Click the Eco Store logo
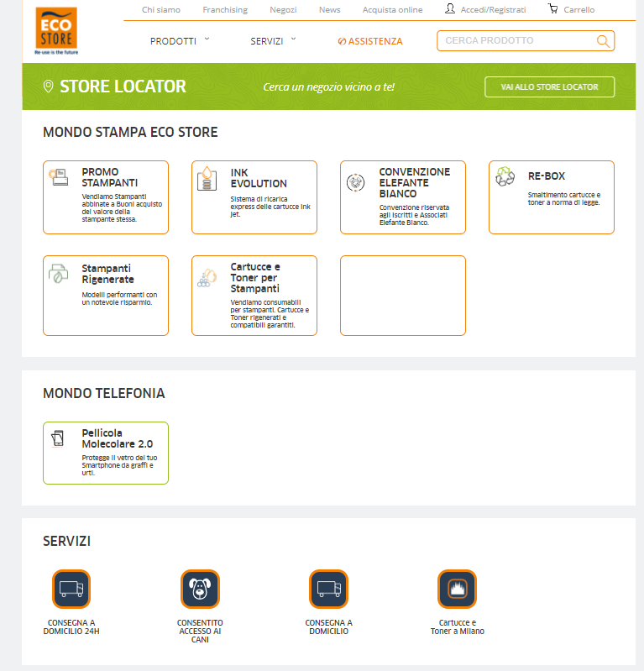Screen dimensions: 644x671 click(x=56, y=31)
